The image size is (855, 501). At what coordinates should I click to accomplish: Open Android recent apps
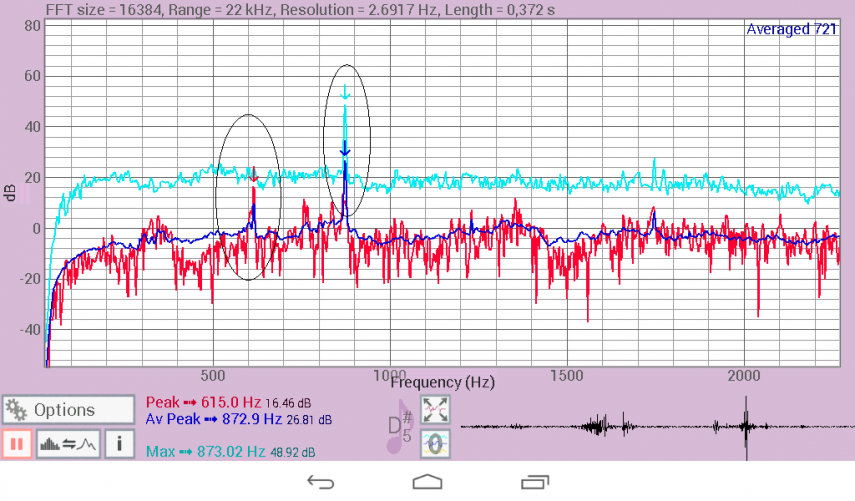click(534, 482)
